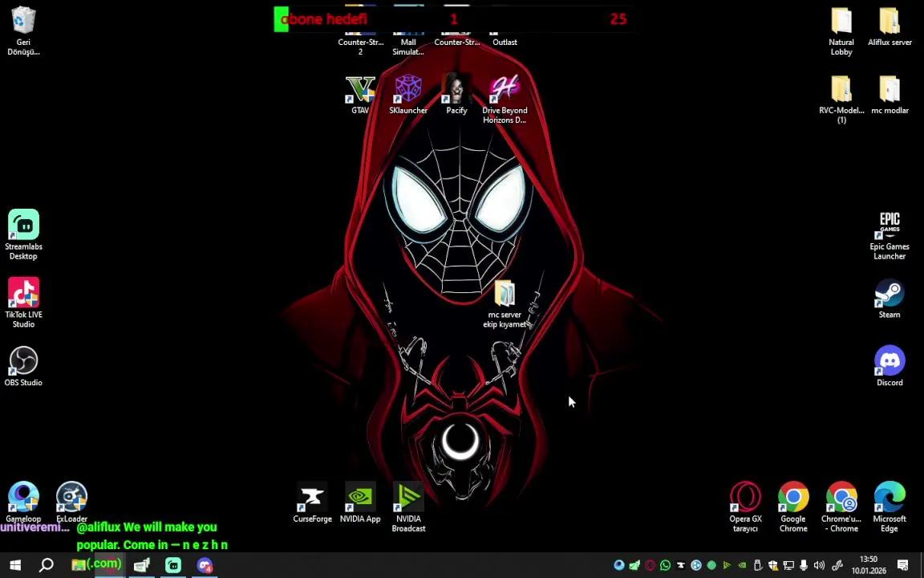Screen dimensions: 924x578
Task: Launch Steam from the desktop
Action: click(890, 299)
